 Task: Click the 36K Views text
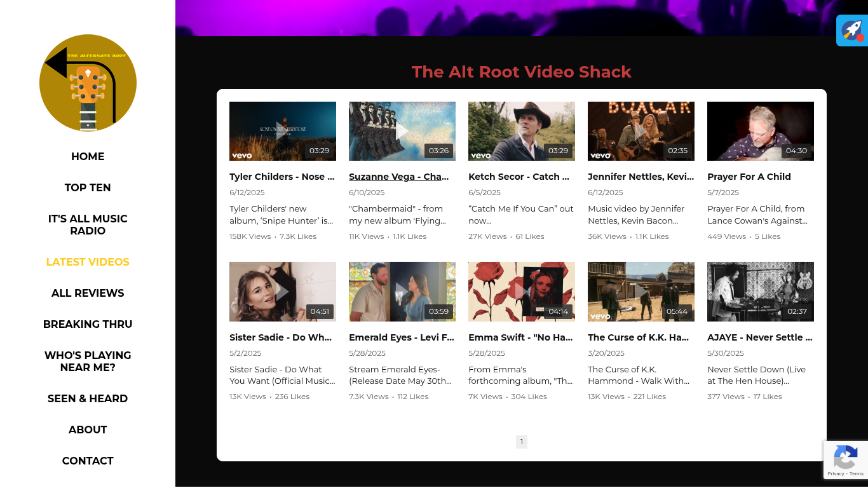pyautogui.click(x=607, y=236)
